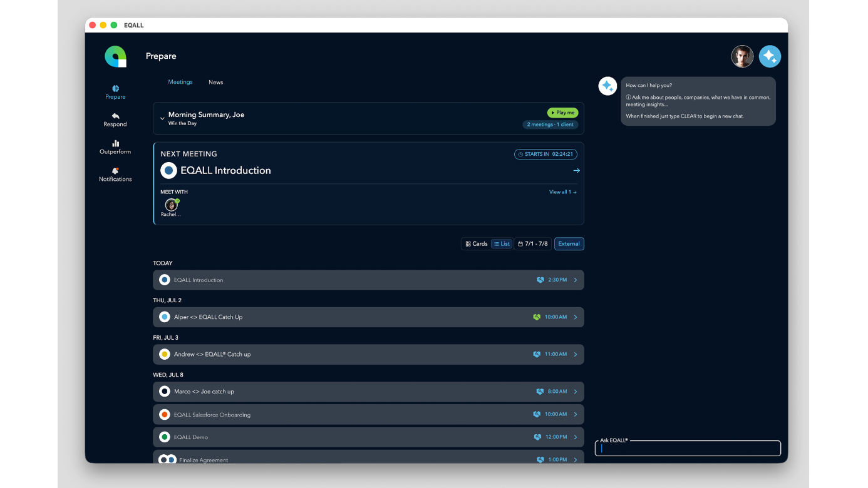Click the EQALL Introduction next meeting title
Image resolution: width=868 pixels, height=488 pixels.
[x=225, y=170]
